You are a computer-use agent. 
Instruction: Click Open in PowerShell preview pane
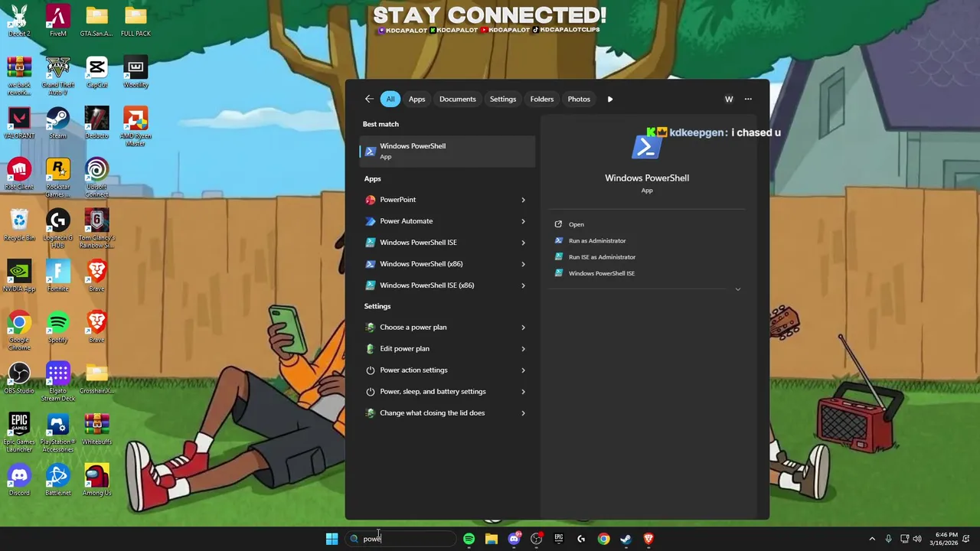[577, 224]
